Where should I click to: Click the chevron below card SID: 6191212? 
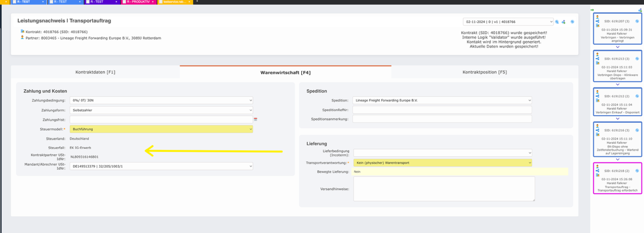(x=617, y=119)
